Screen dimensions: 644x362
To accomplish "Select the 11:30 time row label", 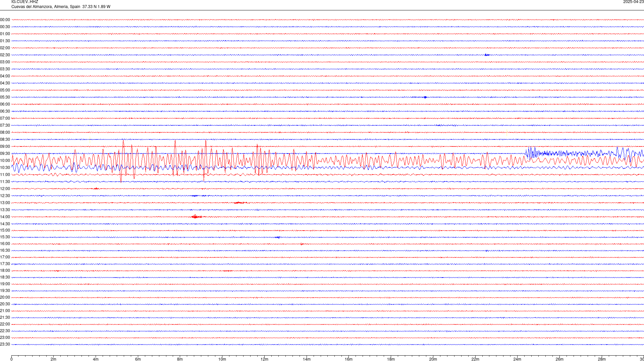I will pos(5,182).
